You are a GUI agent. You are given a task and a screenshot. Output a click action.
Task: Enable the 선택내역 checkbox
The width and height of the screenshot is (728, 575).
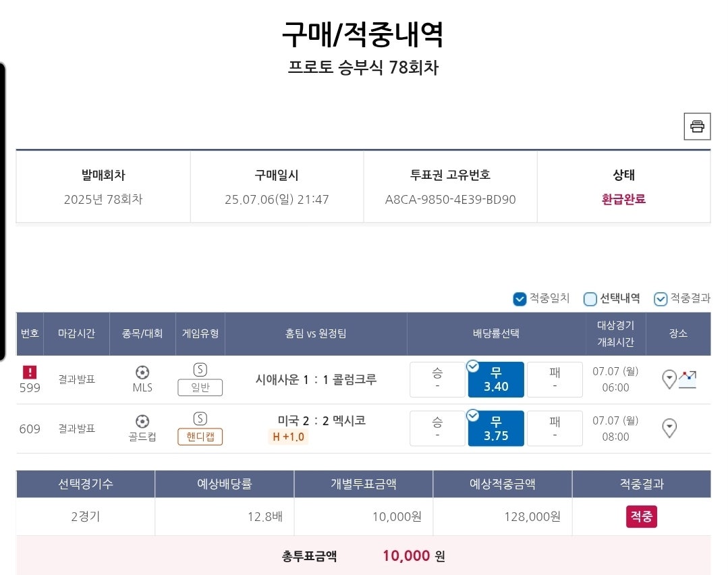point(590,298)
